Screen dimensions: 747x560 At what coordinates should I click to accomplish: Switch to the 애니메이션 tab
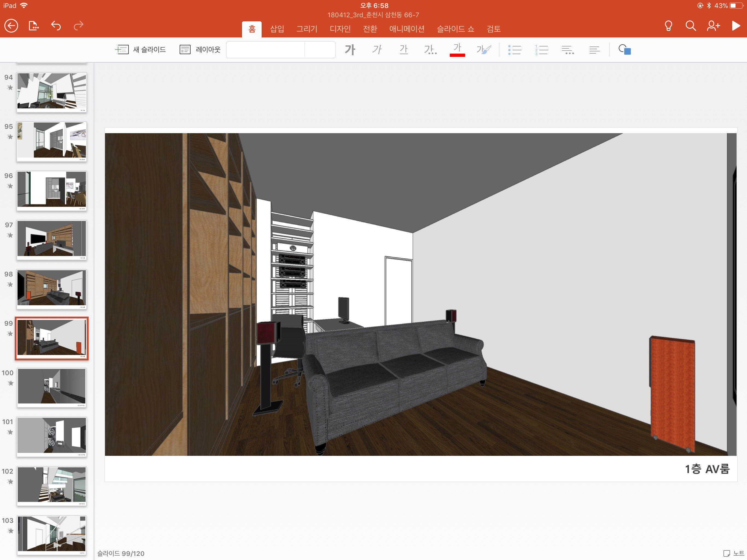click(x=407, y=29)
